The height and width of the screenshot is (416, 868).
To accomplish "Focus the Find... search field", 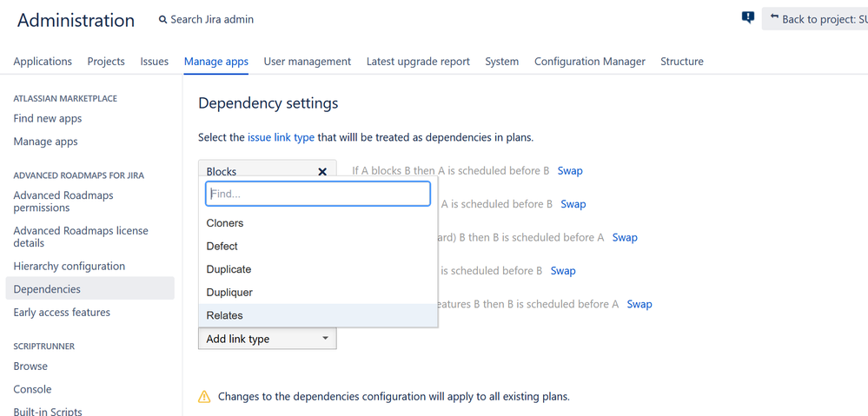I will pyautogui.click(x=318, y=195).
